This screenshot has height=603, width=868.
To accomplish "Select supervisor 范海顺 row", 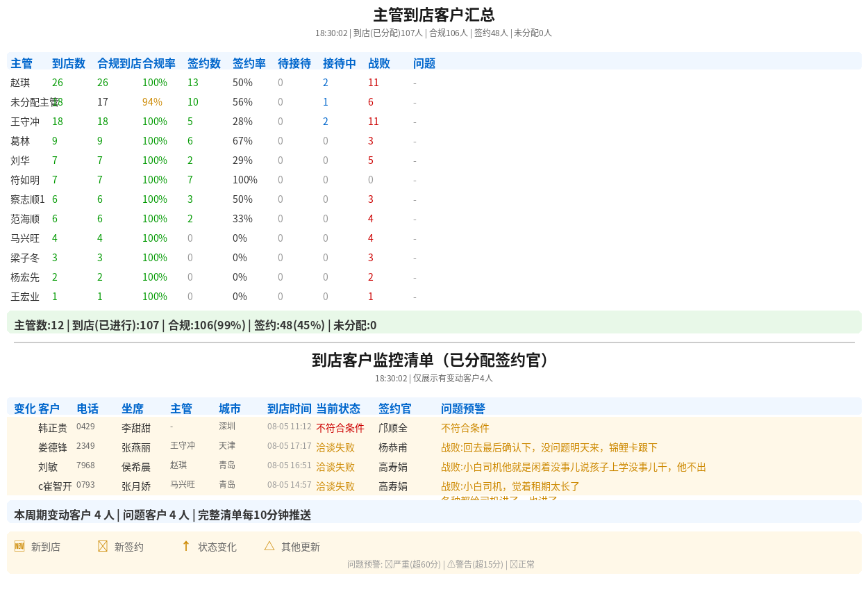I will [25, 219].
